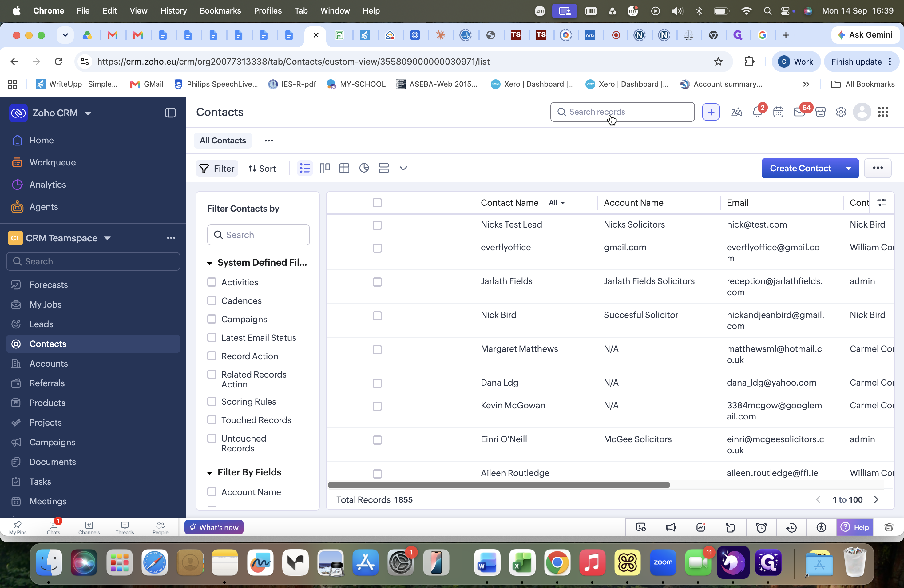Click the horizontal scrollbar under table
The width and height of the screenshot is (904, 588).
(x=499, y=485)
